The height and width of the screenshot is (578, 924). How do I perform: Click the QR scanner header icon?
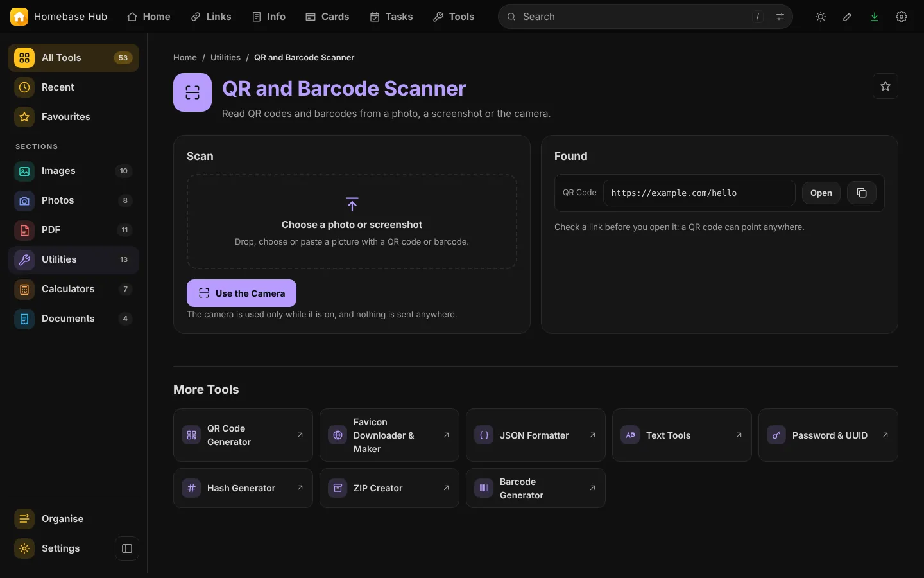[x=193, y=92]
